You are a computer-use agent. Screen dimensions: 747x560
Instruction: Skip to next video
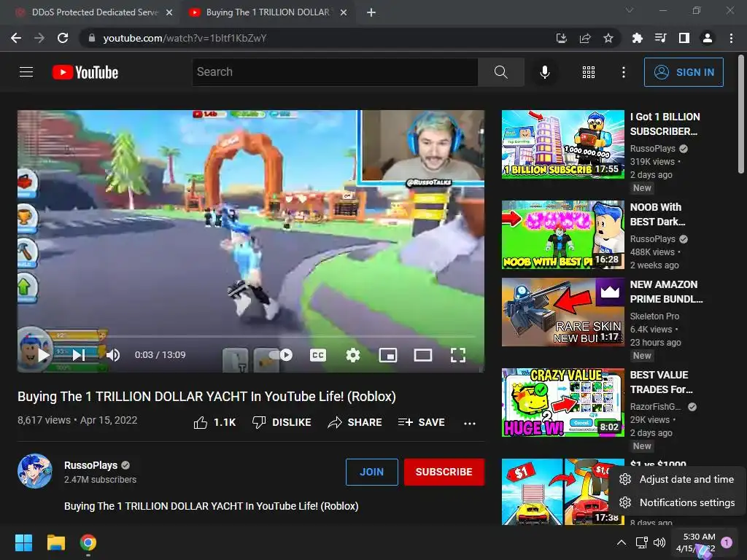[x=79, y=355]
